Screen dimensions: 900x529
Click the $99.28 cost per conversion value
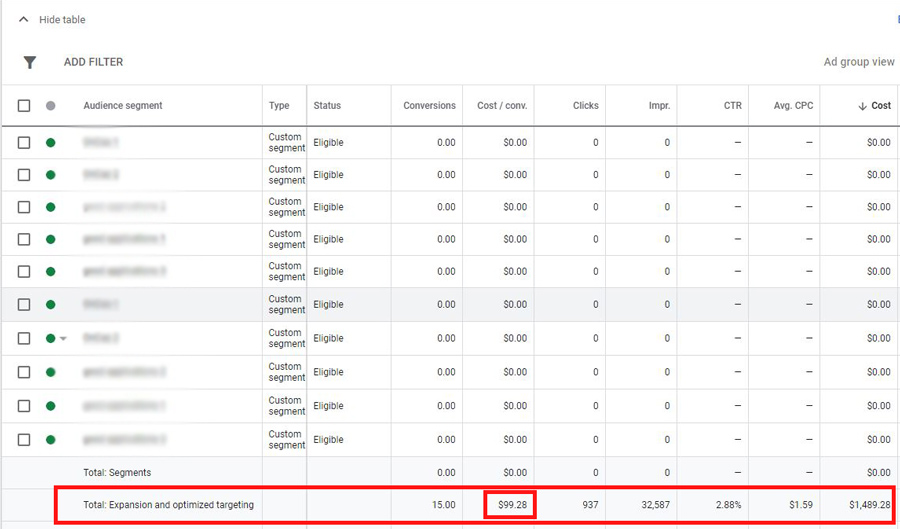[513, 505]
